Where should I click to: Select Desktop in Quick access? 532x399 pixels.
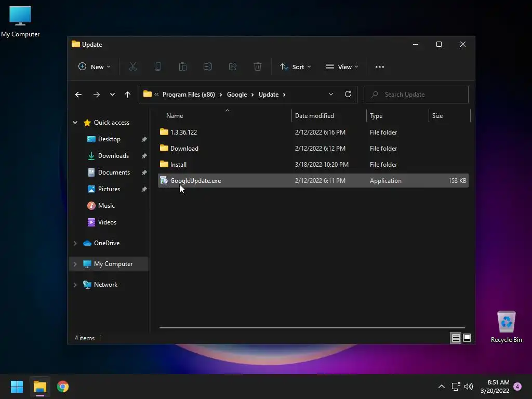[109, 139]
